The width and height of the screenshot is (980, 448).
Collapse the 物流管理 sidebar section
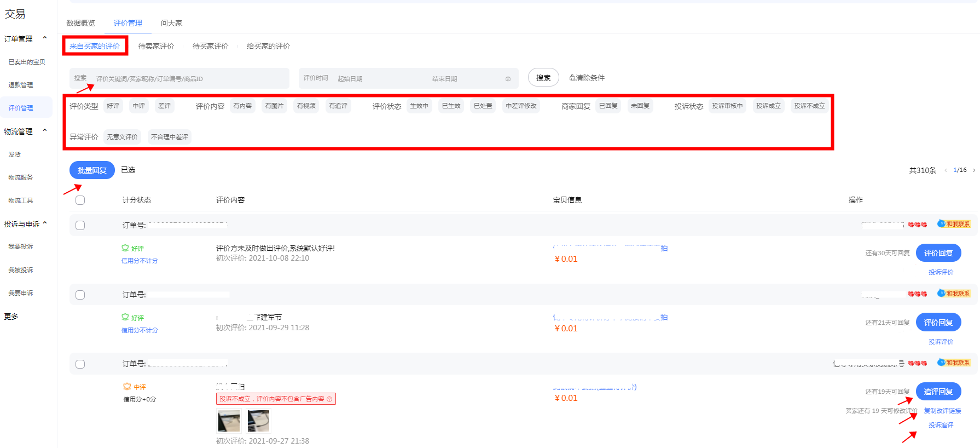point(45,131)
